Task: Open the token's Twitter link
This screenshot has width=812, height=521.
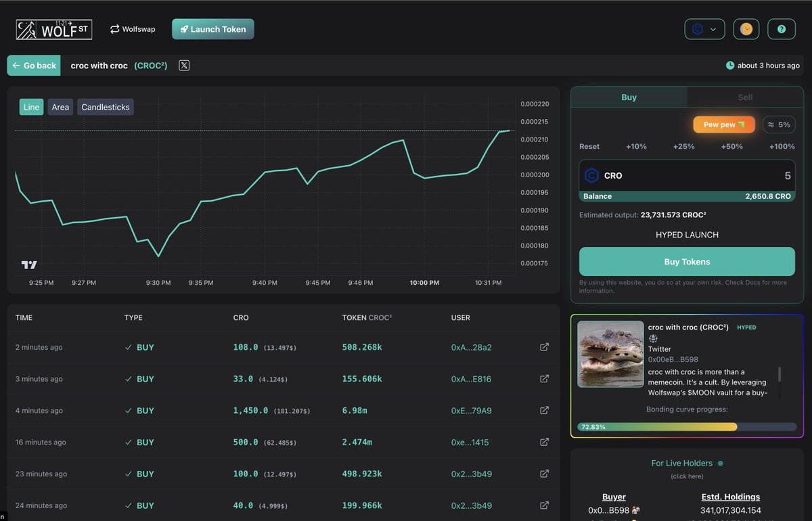Action: pos(660,349)
